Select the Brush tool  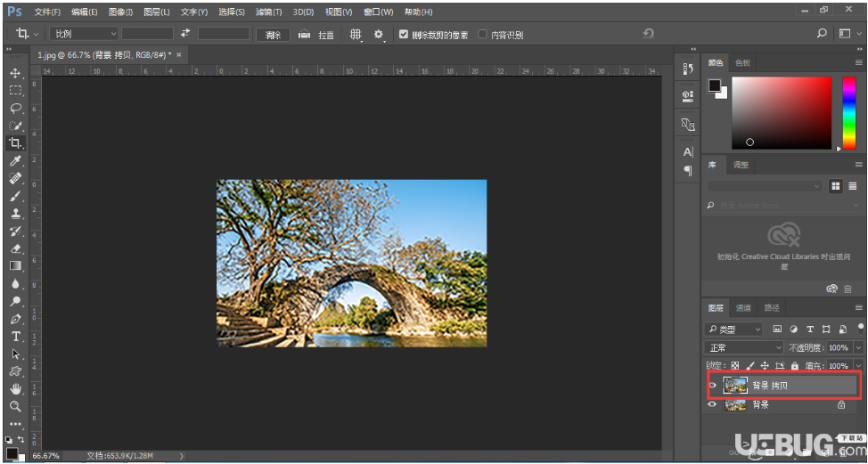click(15, 196)
